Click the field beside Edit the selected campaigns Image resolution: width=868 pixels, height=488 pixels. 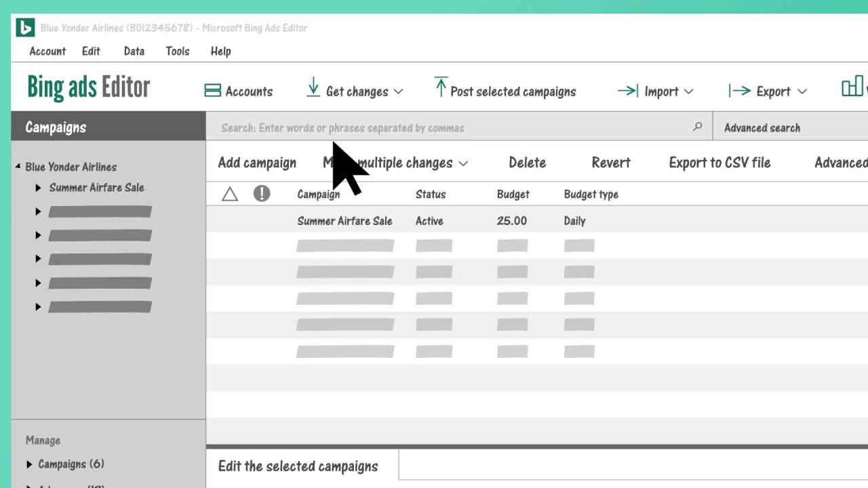[x=633, y=465]
